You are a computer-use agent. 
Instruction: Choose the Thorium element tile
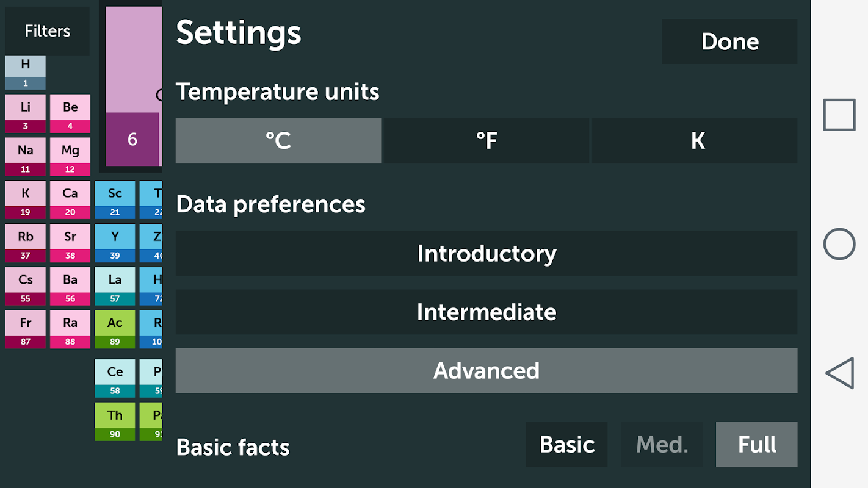(x=115, y=422)
